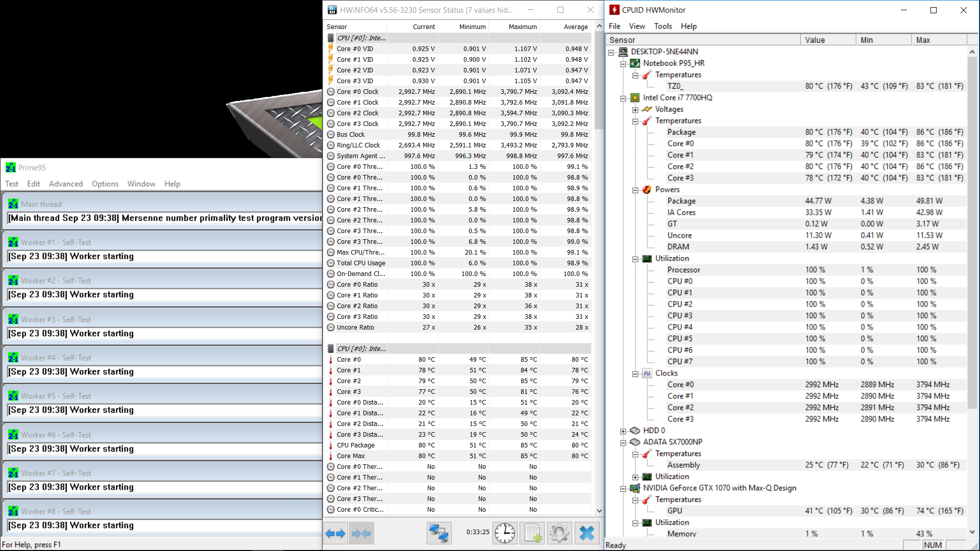Open Prime95 Edit menu
This screenshot has height=551, width=980.
34,184
